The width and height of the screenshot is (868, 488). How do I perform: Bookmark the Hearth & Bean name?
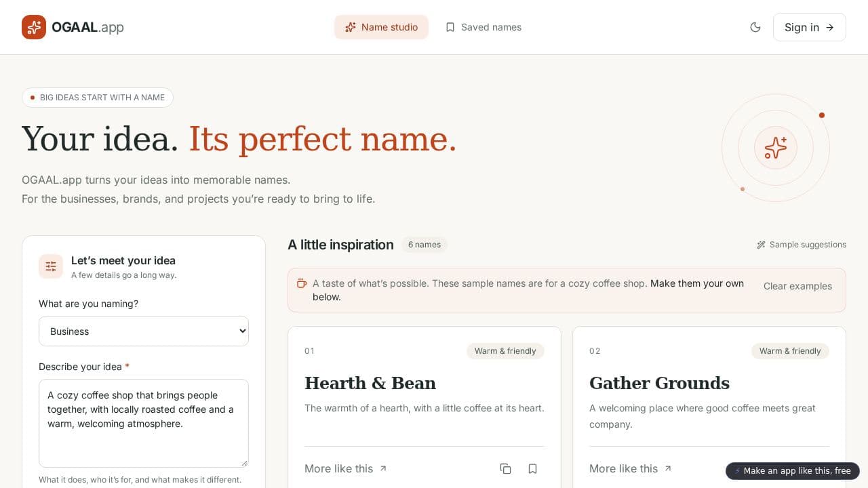tap(532, 468)
